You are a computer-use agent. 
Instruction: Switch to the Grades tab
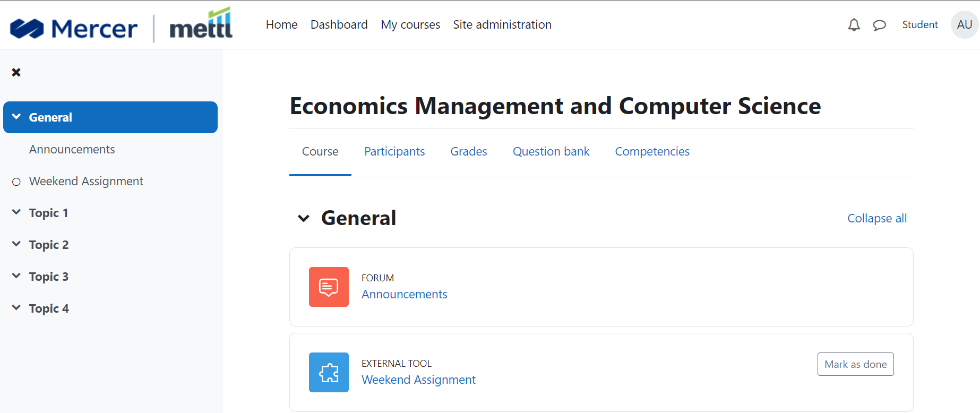pyautogui.click(x=469, y=152)
